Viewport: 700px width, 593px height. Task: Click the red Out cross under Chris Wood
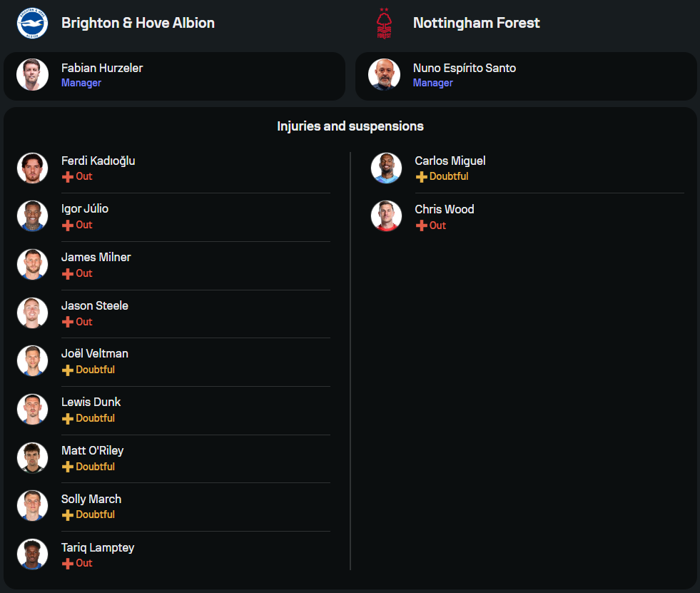tap(422, 225)
